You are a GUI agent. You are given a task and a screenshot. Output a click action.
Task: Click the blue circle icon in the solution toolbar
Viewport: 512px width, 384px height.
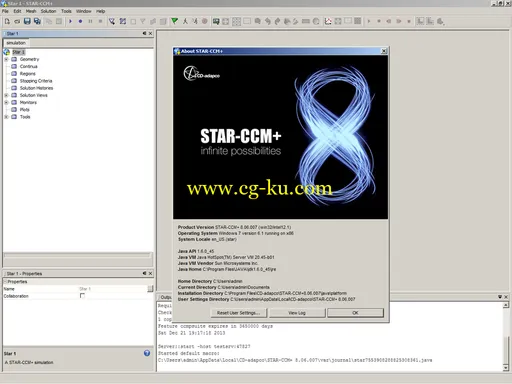coord(80,21)
